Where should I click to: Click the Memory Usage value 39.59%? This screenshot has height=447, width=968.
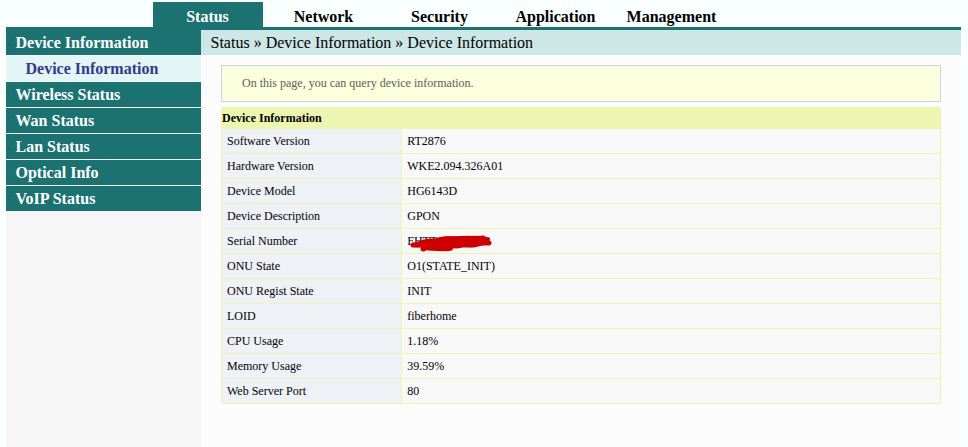pyautogui.click(x=425, y=366)
